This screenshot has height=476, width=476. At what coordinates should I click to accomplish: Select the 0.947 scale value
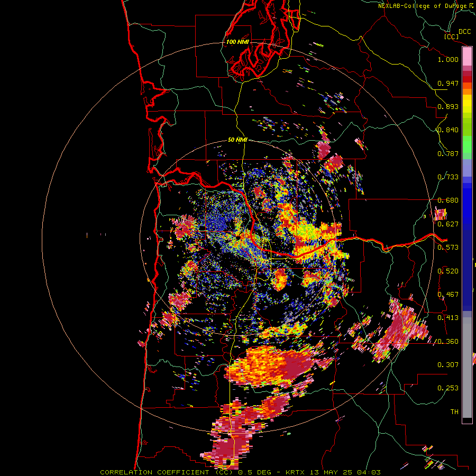(x=448, y=83)
